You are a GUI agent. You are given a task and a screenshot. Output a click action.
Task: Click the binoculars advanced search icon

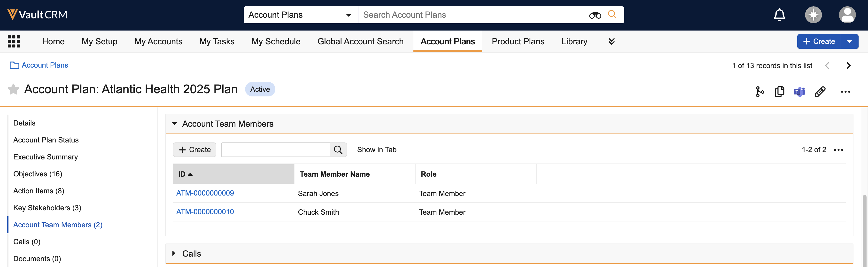595,15
